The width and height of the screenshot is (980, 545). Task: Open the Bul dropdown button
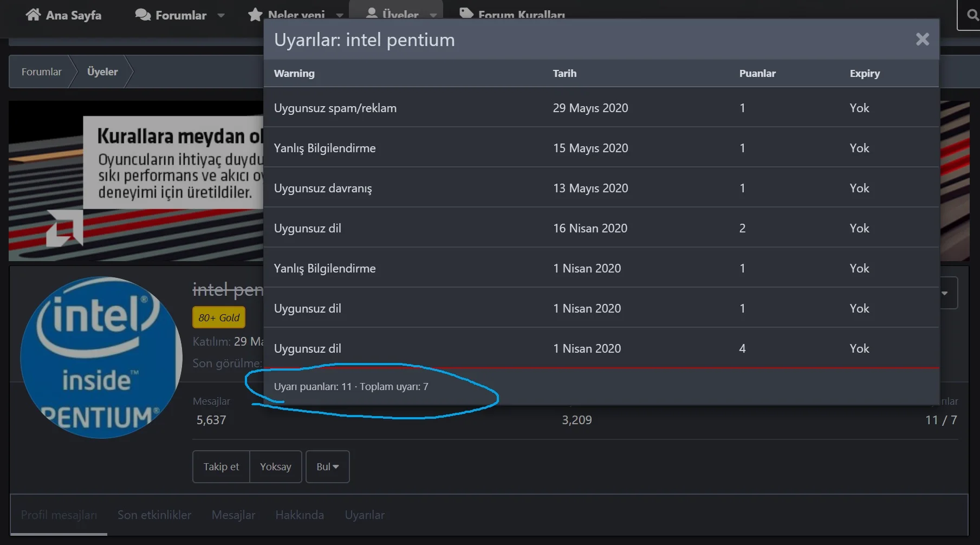(x=328, y=466)
